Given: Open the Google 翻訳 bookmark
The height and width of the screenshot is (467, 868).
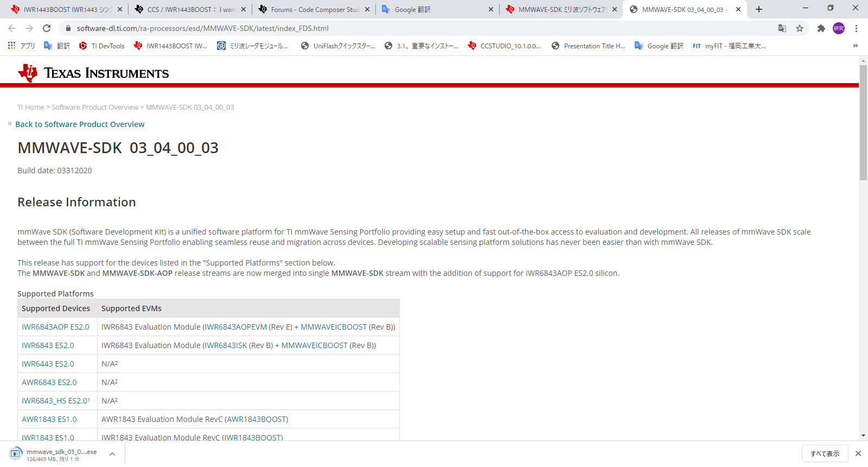Looking at the screenshot, I should 659,46.
